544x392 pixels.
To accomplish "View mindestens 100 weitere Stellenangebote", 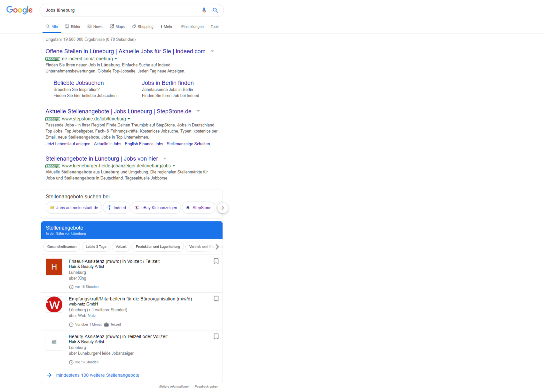I will tap(98, 375).
